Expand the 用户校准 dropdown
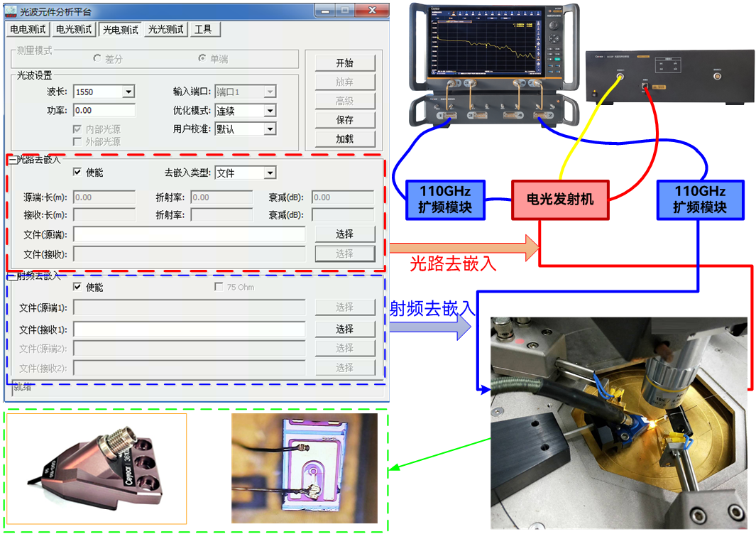This screenshot has width=756, height=534. click(270, 129)
